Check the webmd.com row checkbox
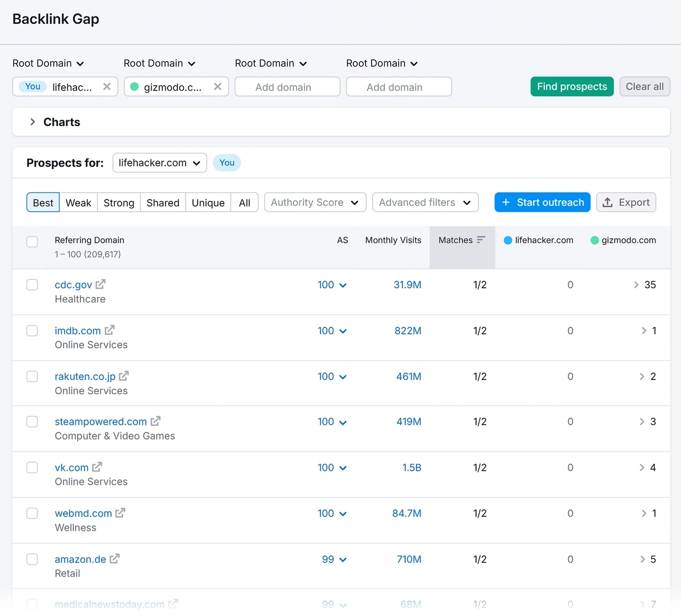 point(32,513)
